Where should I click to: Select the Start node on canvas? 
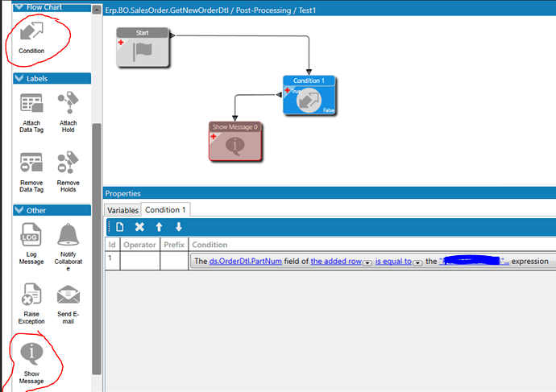click(x=143, y=47)
